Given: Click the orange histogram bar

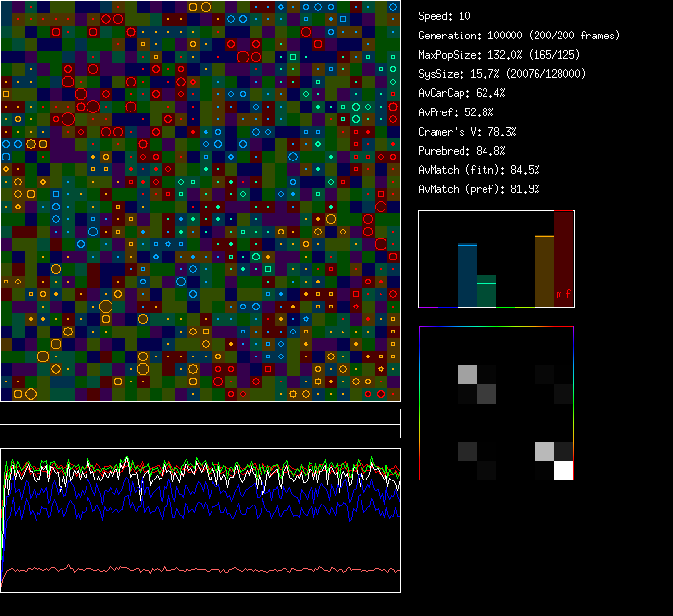Looking at the screenshot, I should click(544, 272).
